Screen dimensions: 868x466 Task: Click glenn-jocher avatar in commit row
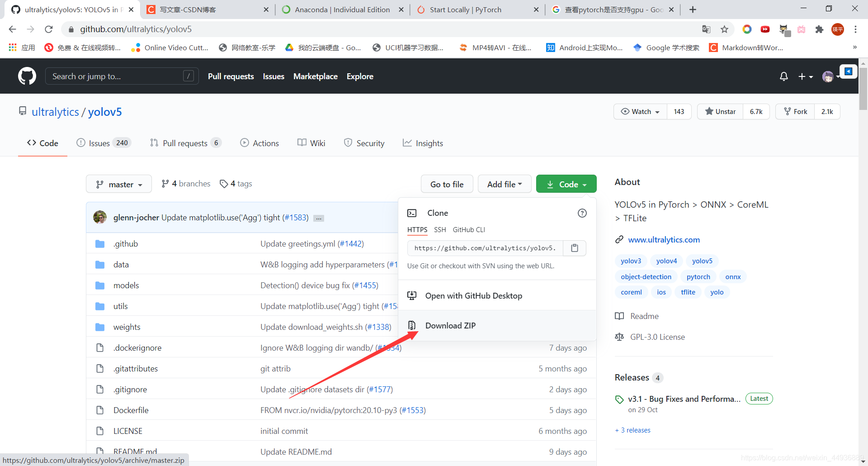100,217
